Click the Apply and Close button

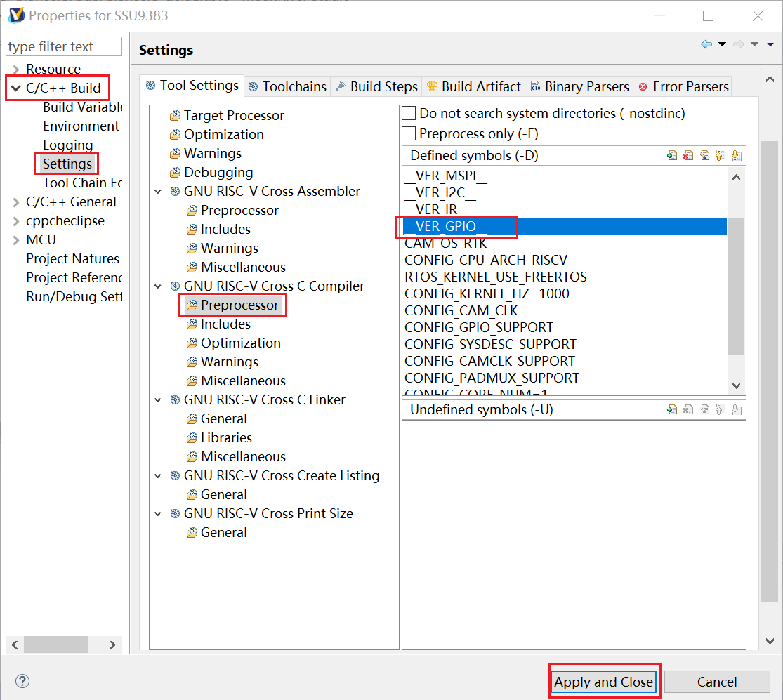[x=603, y=682]
